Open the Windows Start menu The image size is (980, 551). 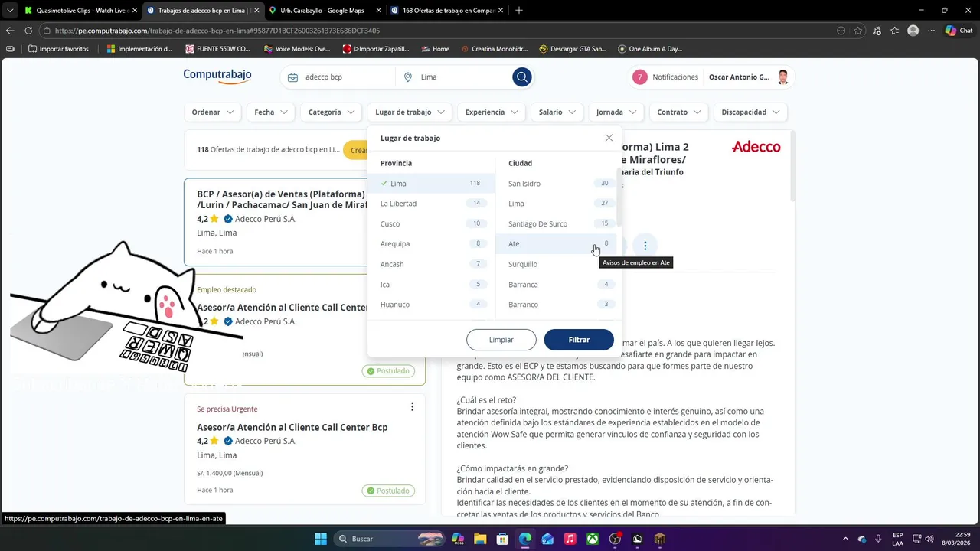(x=321, y=539)
